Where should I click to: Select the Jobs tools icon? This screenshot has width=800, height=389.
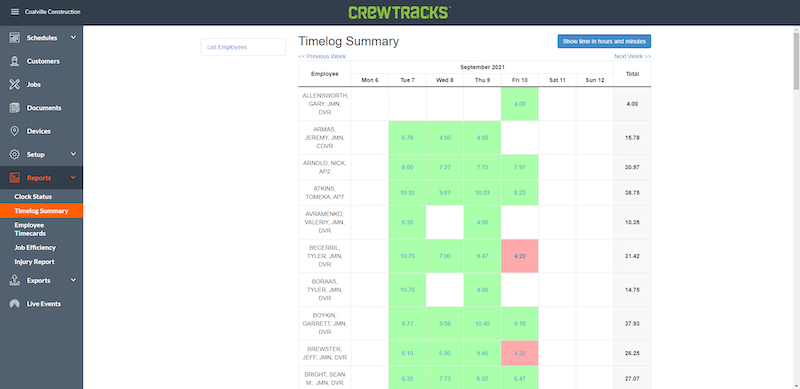tap(15, 85)
